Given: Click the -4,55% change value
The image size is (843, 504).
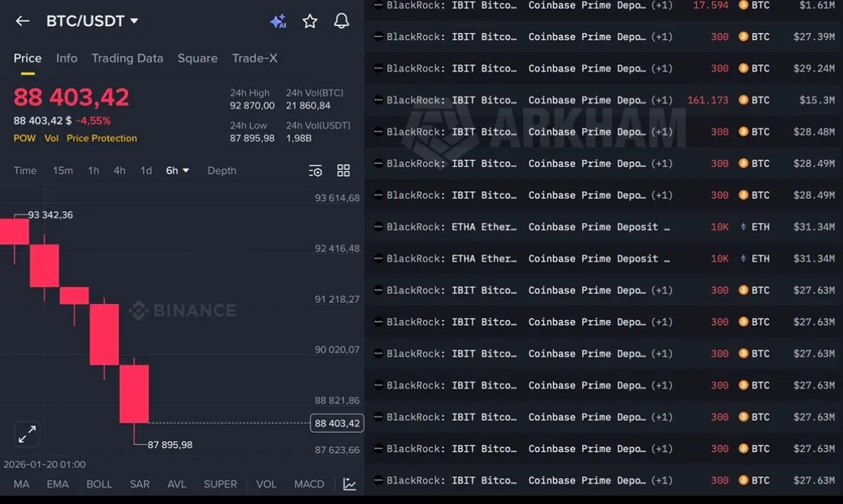Looking at the screenshot, I should click(93, 121).
